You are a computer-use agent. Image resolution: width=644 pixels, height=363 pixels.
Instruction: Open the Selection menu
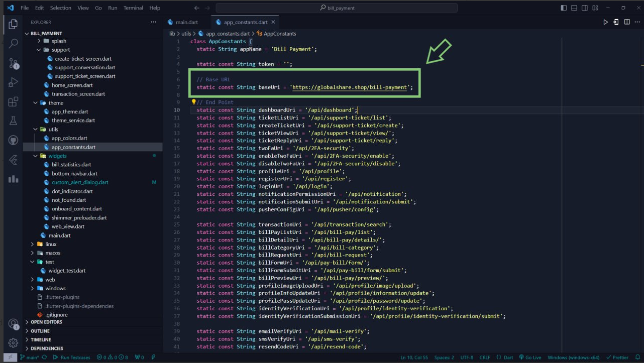tap(61, 8)
